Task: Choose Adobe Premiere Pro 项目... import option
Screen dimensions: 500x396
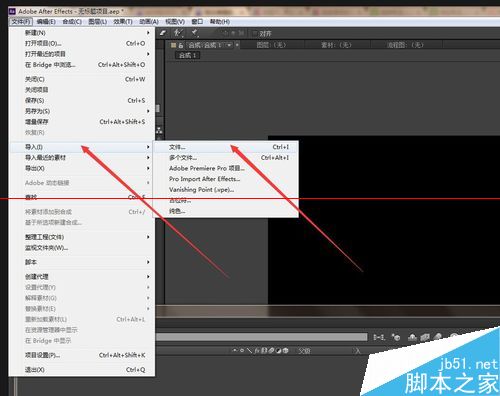Action: [226, 168]
